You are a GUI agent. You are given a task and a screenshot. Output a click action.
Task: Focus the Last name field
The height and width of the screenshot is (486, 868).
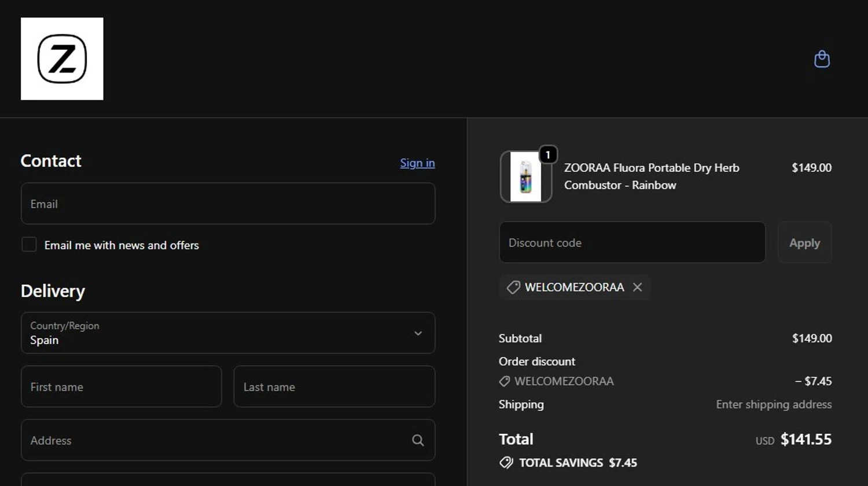334,386
